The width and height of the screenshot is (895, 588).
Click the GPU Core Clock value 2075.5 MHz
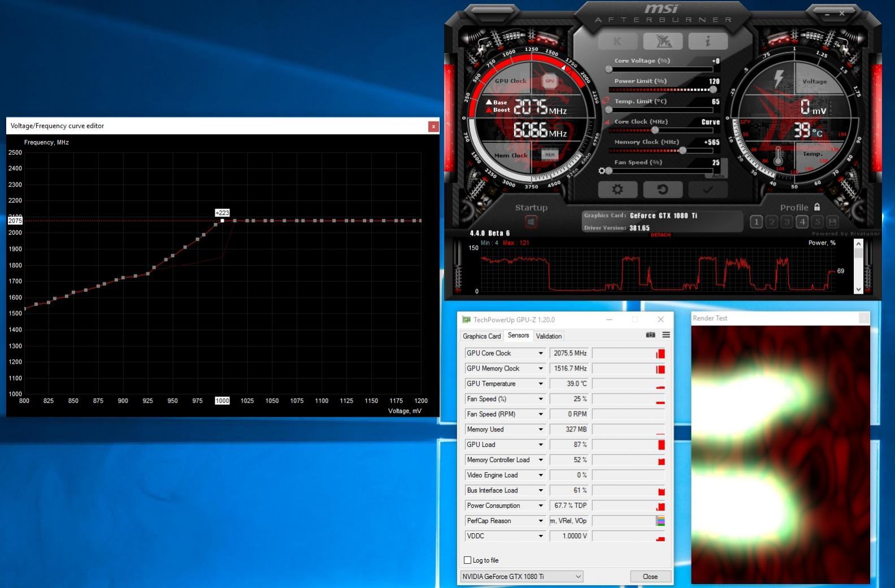(x=570, y=353)
